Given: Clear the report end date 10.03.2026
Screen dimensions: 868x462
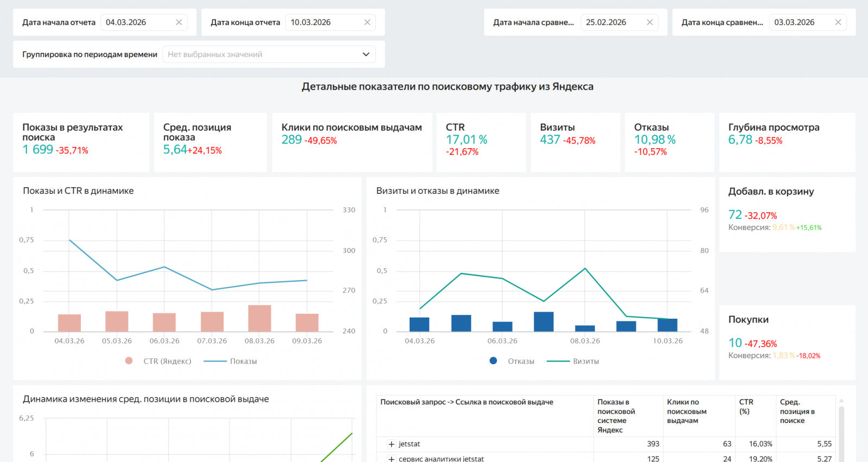Looking at the screenshot, I should click(367, 22).
